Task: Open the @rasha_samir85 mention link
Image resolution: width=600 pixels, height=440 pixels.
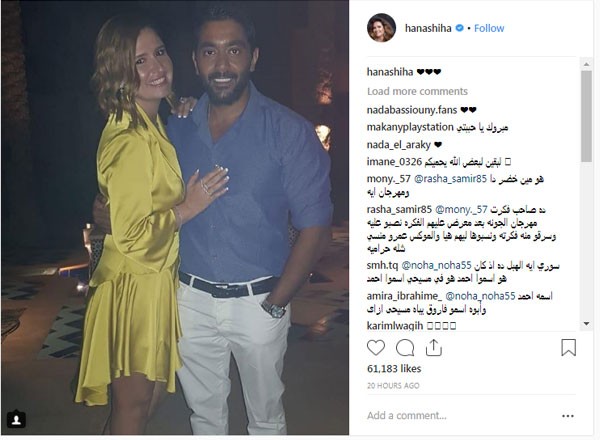Action: coord(450,179)
